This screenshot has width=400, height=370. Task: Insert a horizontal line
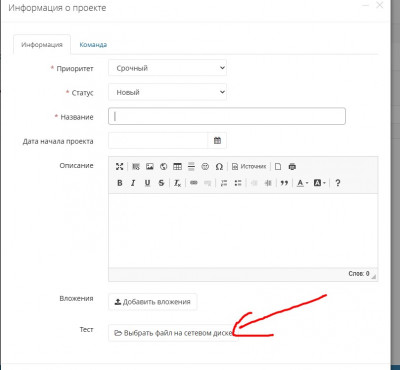point(191,166)
